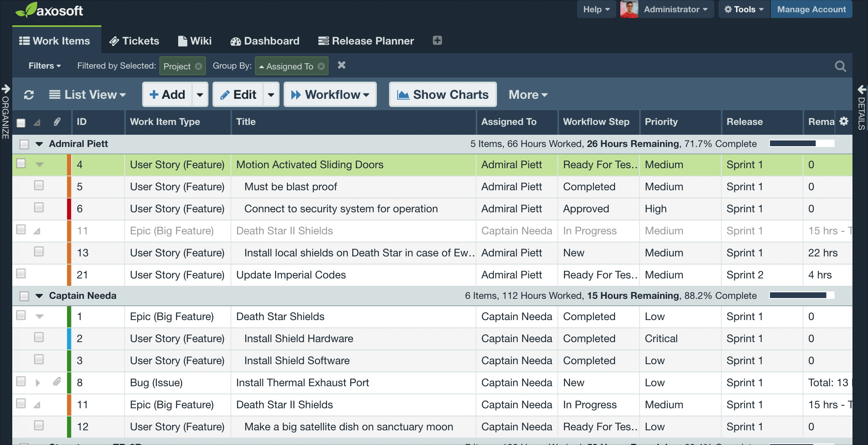
Task: Click the red priority color bar on item 6
Action: pyautogui.click(x=69, y=209)
